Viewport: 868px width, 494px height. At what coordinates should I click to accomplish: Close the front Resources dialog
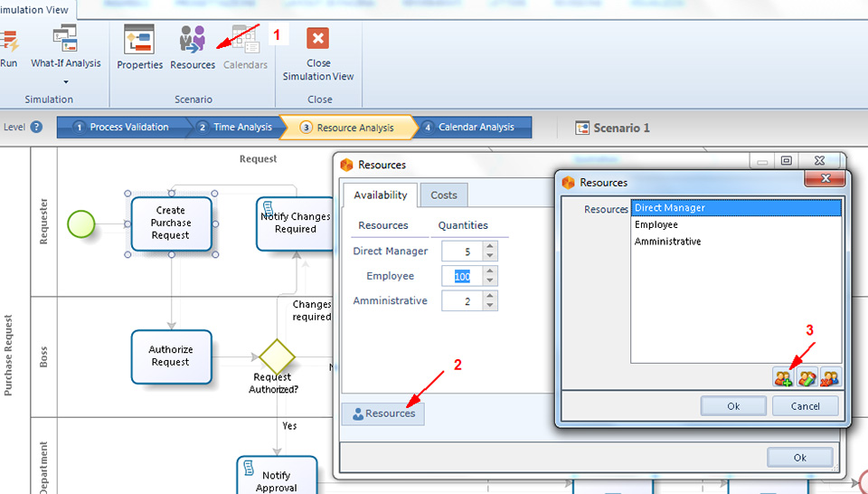[825, 178]
